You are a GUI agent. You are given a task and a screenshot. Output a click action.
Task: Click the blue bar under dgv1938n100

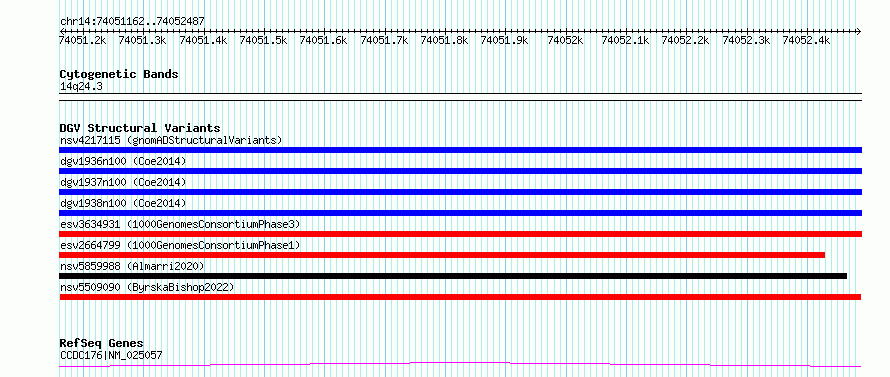(x=460, y=213)
